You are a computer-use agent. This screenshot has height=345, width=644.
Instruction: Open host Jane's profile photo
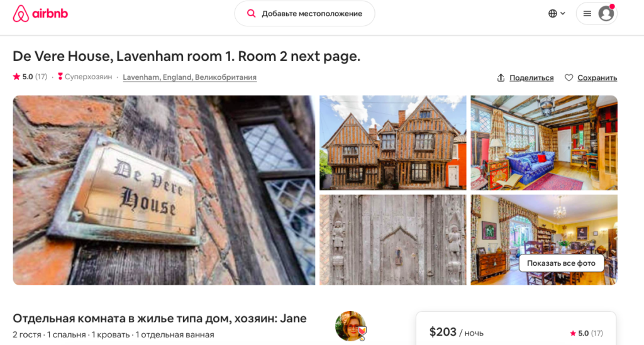tap(350, 326)
